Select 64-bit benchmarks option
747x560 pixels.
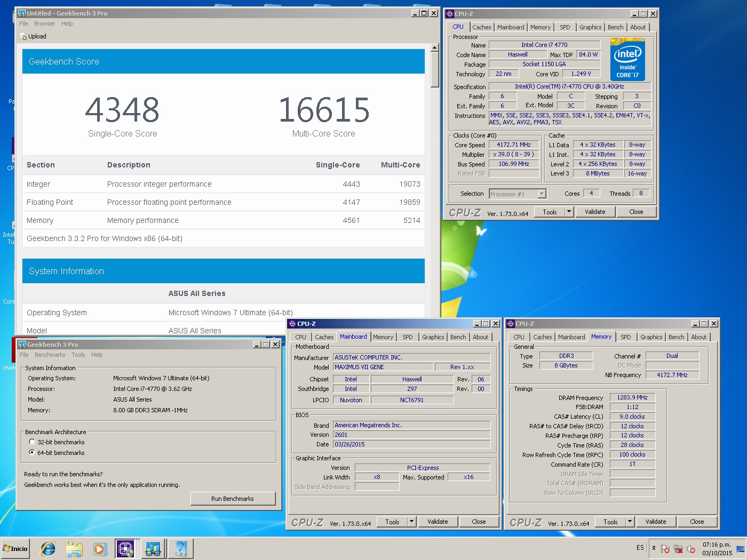(32, 453)
